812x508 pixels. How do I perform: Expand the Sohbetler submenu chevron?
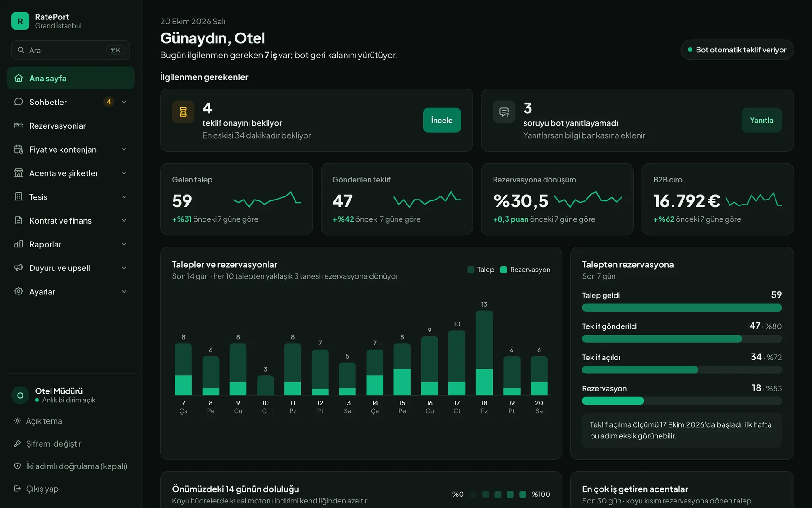[x=124, y=102]
